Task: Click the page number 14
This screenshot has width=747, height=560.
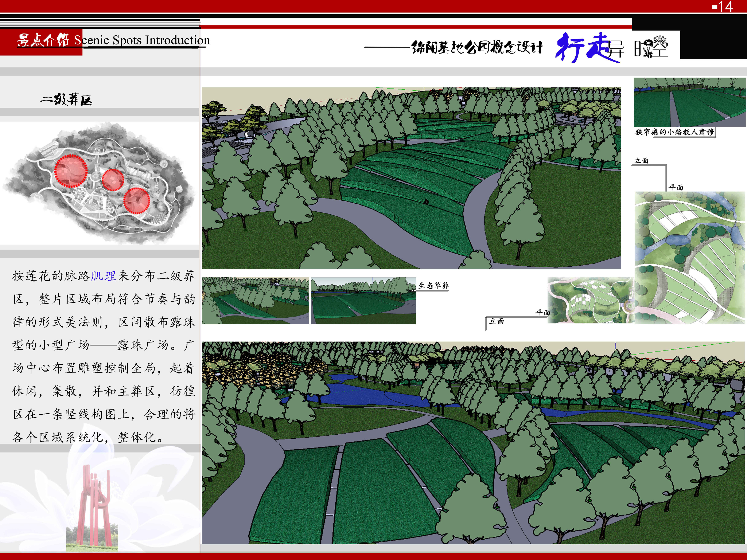Action: coord(725,7)
